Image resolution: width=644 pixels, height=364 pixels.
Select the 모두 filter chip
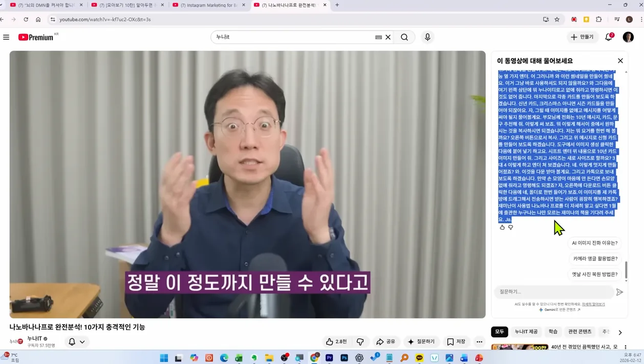(x=499, y=332)
